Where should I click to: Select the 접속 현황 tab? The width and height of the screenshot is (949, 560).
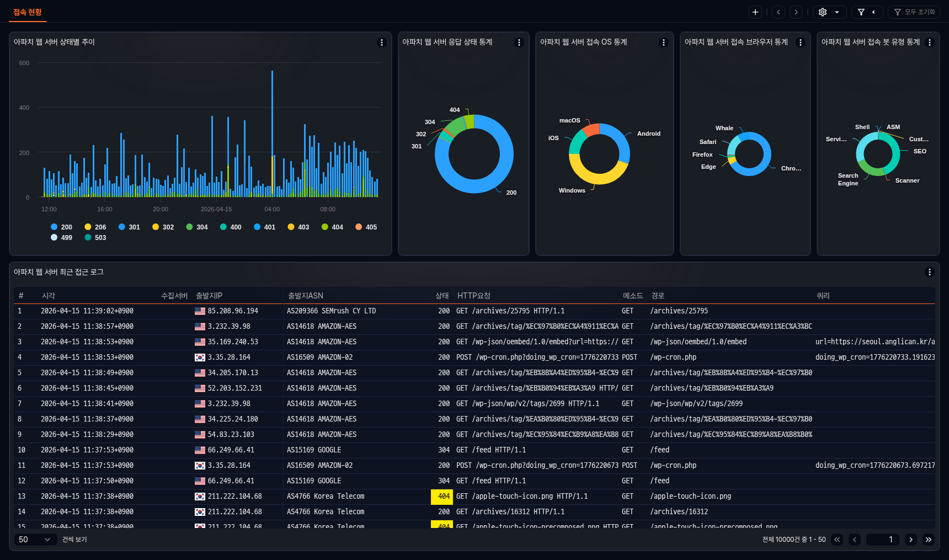point(28,12)
